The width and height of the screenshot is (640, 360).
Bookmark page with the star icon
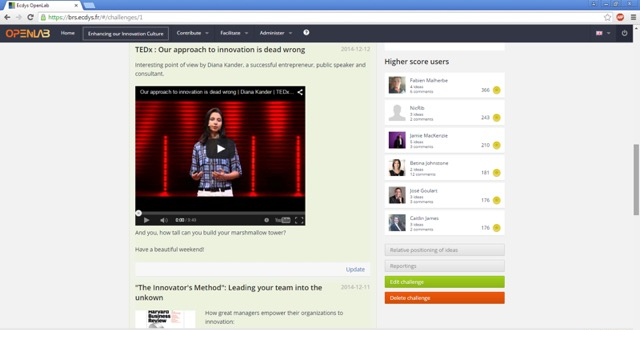click(607, 17)
